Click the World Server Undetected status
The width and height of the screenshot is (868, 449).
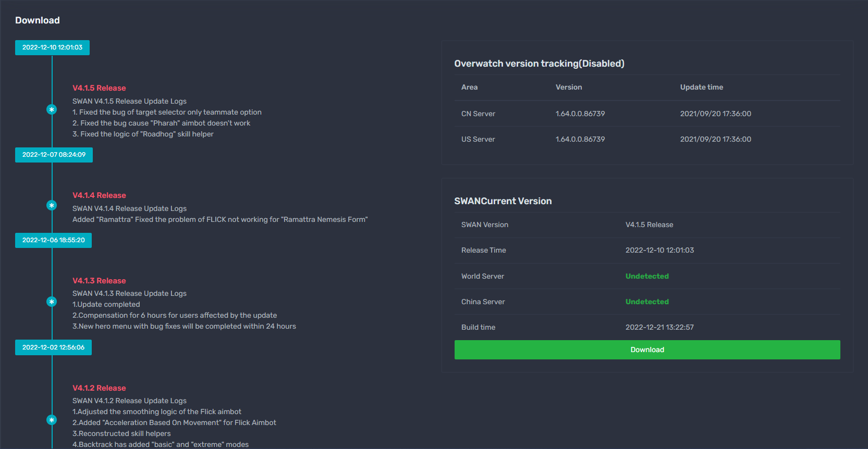tap(647, 276)
